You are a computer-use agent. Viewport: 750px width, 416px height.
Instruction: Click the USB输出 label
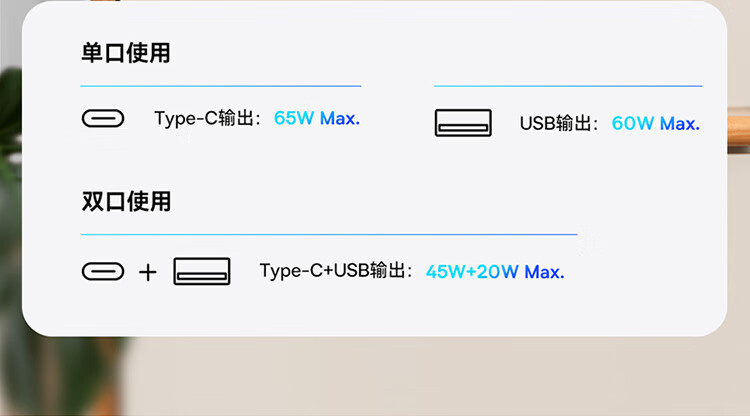click(559, 123)
